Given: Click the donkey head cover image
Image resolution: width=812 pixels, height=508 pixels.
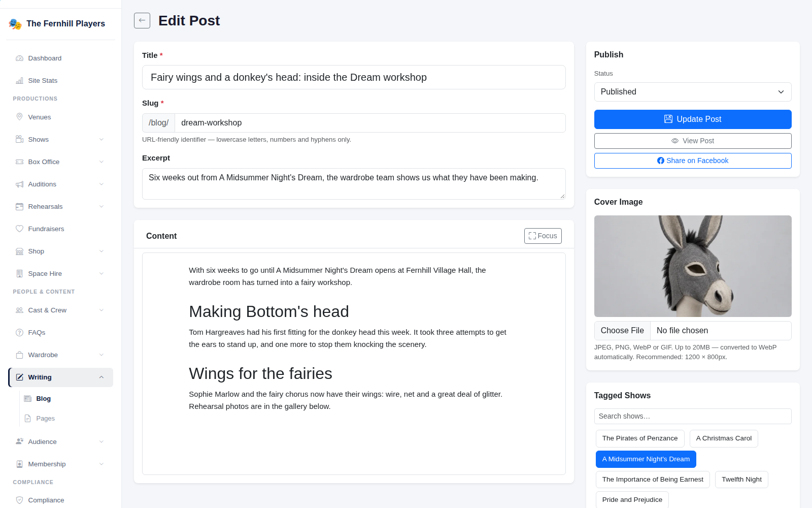Looking at the screenshot, I should (x=693, y=266).
